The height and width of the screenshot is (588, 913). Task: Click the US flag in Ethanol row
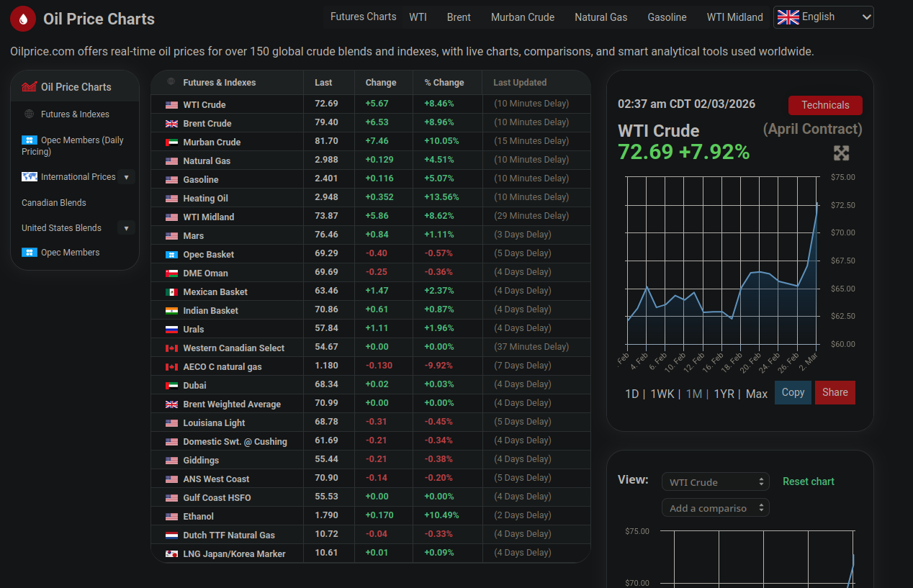coord(171,517)
